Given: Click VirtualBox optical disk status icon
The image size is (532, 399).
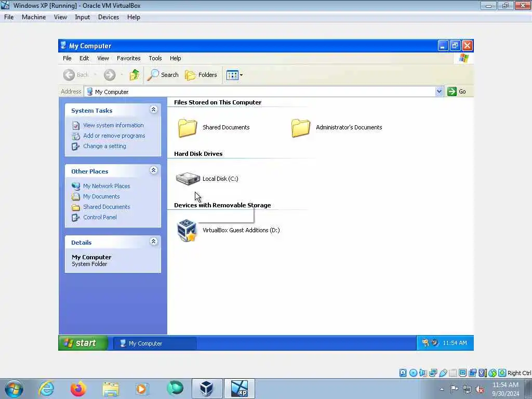Looking at the screenshot, I should 413,373.
